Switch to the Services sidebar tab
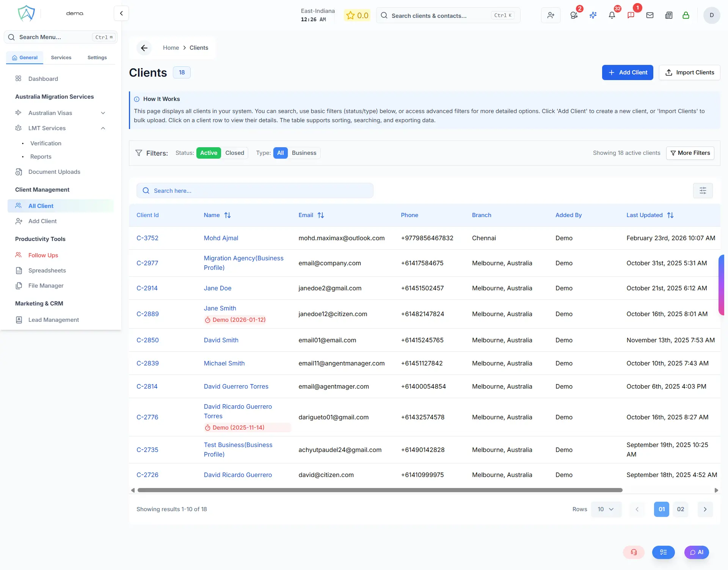 [x=61, y=58]
